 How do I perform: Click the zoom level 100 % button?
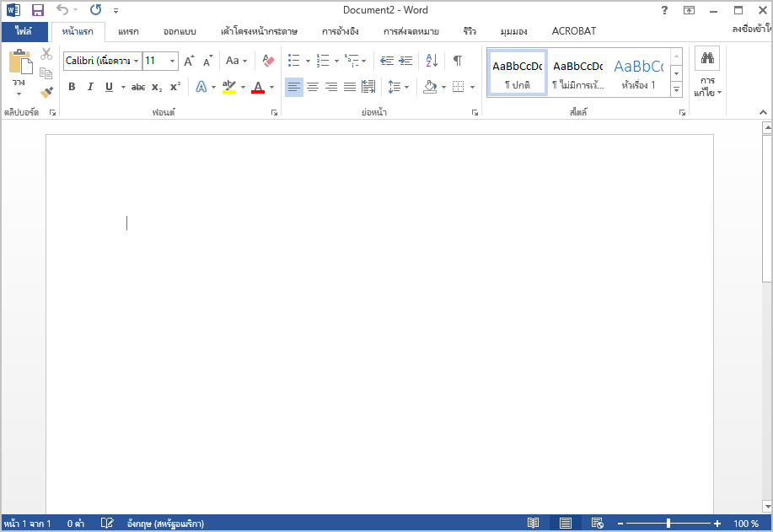coord(746,523)
